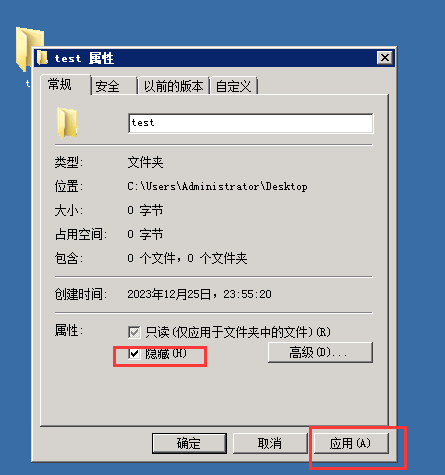Click the 文件夹 type value text
The width and height of the screenshot is (445, 475).
[145, 163]
